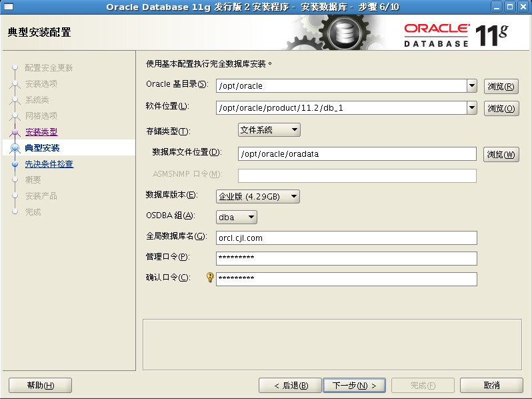Open the OSDBA 组 dba dropdown

click(237, 217)
